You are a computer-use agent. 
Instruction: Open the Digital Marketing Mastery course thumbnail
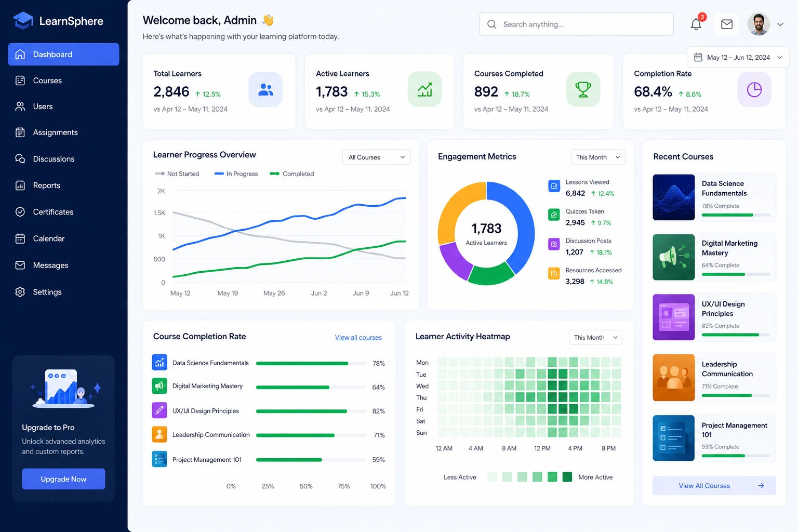pyautogui.click(x=674, y=257)
